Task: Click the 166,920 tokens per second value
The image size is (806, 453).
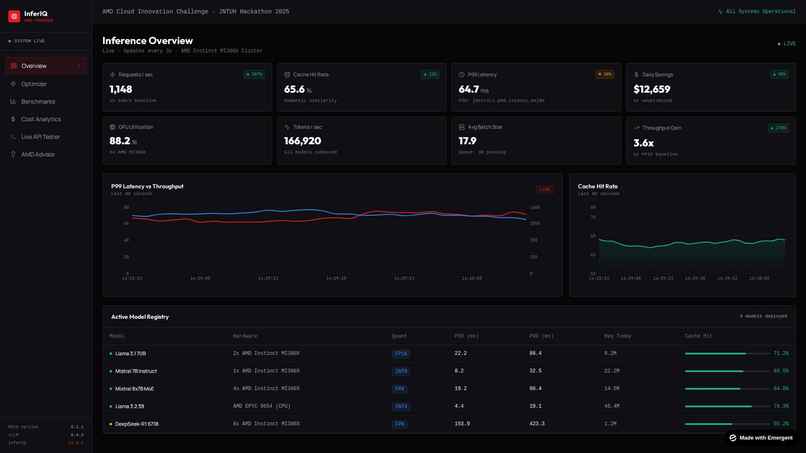Action: (303, 141)
